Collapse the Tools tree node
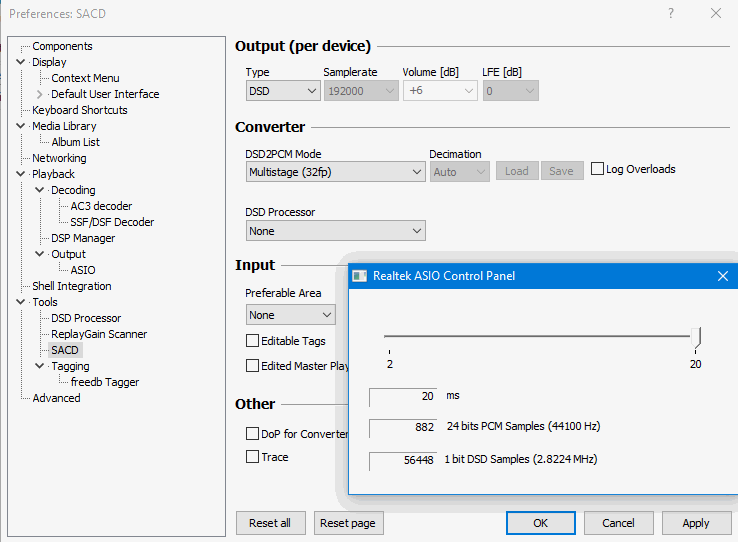 point(20,302)
